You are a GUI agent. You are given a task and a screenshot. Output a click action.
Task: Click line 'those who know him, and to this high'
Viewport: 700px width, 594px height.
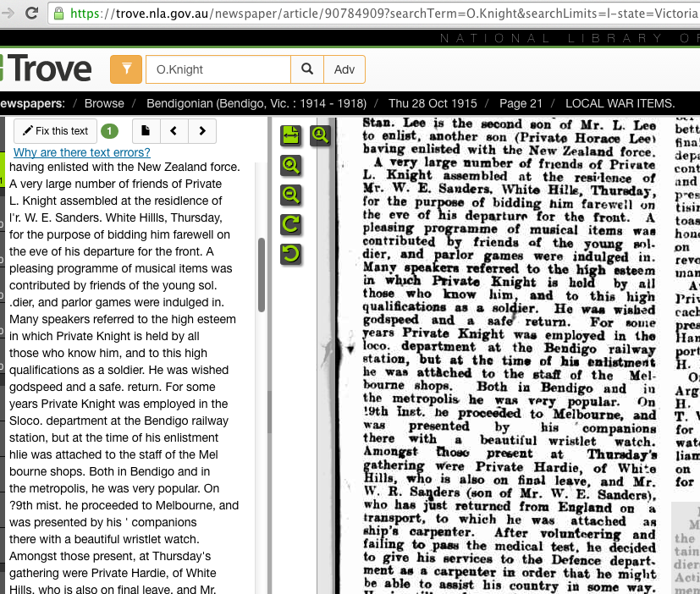point(108,354)
